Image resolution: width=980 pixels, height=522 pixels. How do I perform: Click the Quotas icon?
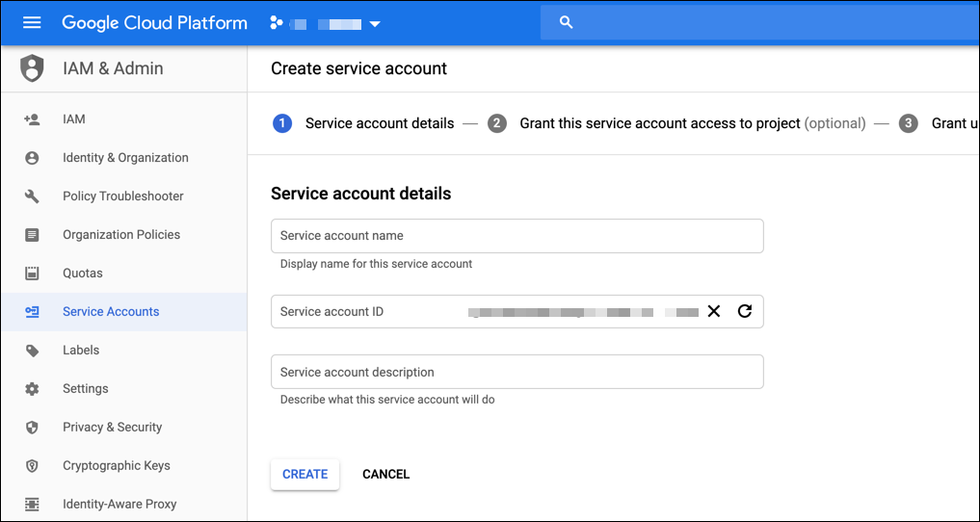point(32,274)
